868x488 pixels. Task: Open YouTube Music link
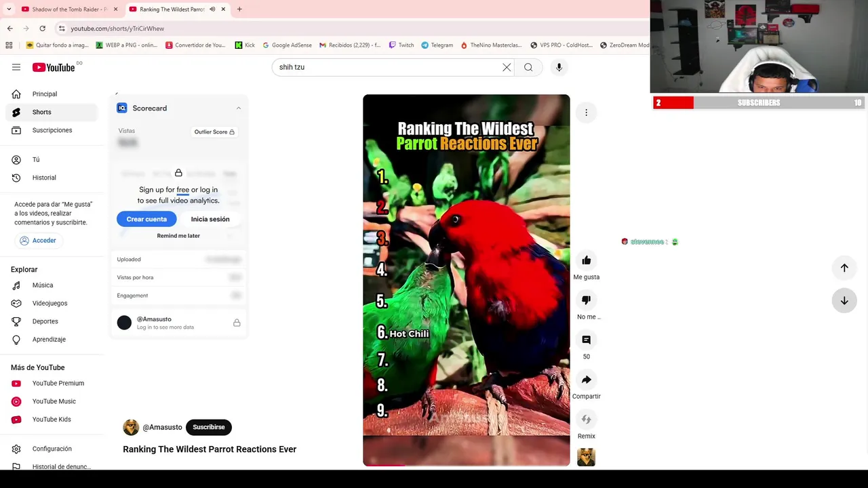52,401
